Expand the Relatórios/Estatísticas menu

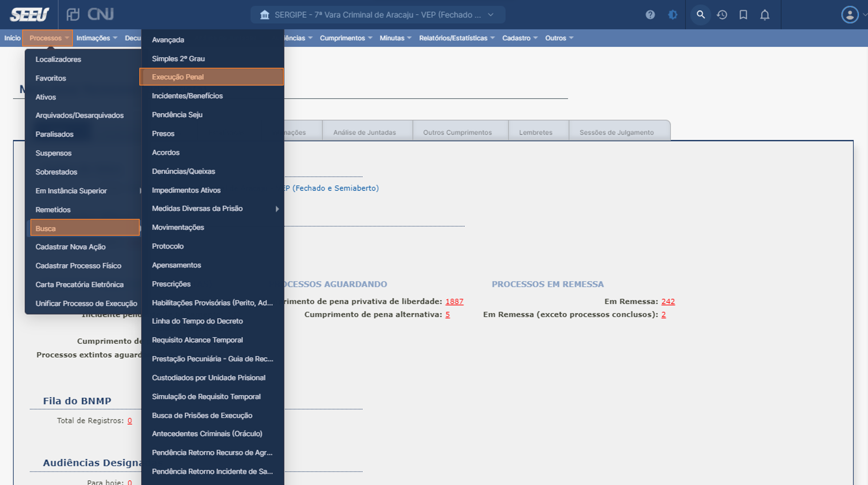(457, 38)
